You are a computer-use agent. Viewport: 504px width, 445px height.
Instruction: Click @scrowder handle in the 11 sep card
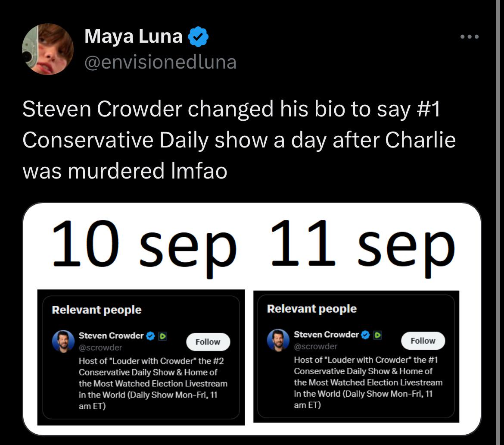point(315,346)
